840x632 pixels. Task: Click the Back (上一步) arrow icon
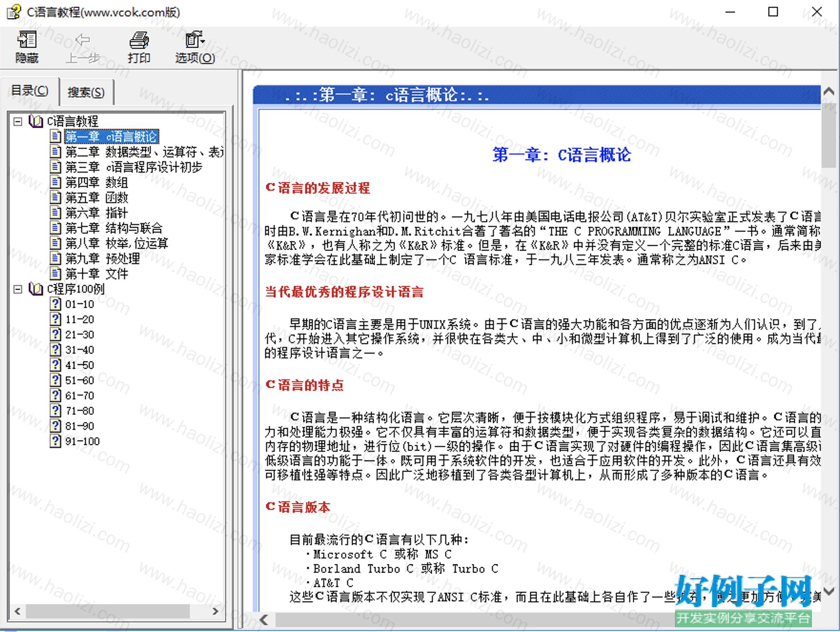tap(82, 40)
